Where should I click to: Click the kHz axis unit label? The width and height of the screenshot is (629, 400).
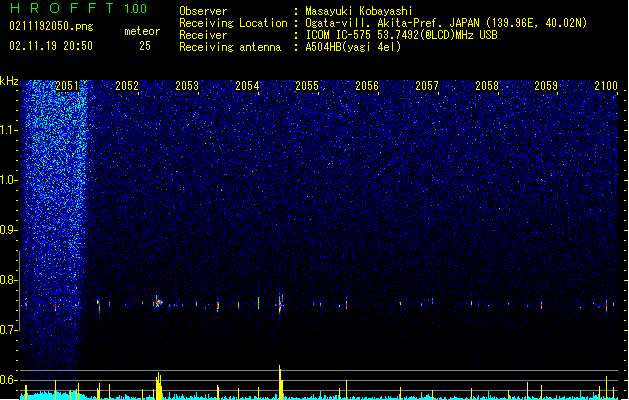point(9,81)
